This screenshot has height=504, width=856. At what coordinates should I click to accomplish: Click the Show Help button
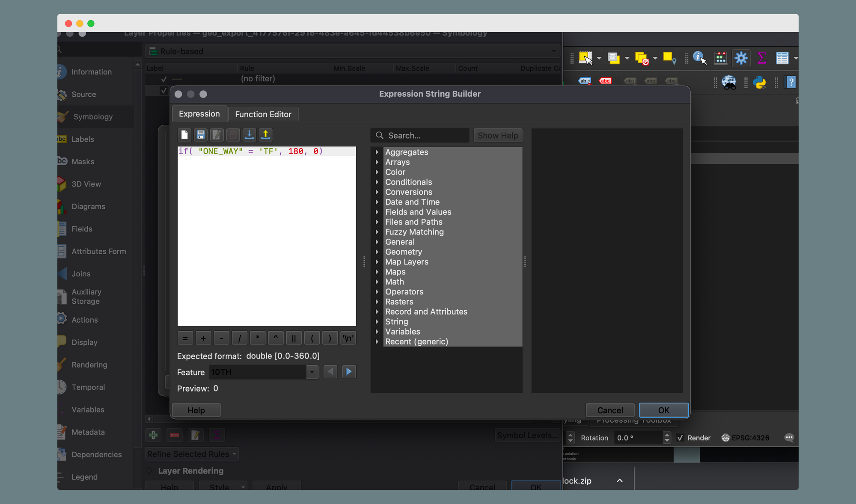497,136
